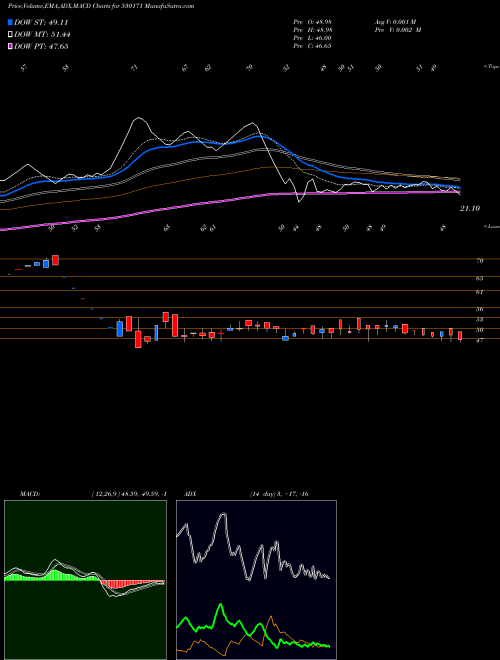The height and width of the screenshot is (660, 500).
Task: Click the 65 level label on price axis
Action: (479, 278)
